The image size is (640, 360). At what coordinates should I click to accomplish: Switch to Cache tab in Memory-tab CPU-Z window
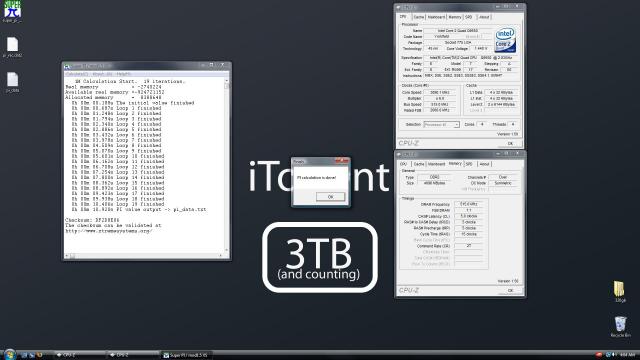pos(419,164)
